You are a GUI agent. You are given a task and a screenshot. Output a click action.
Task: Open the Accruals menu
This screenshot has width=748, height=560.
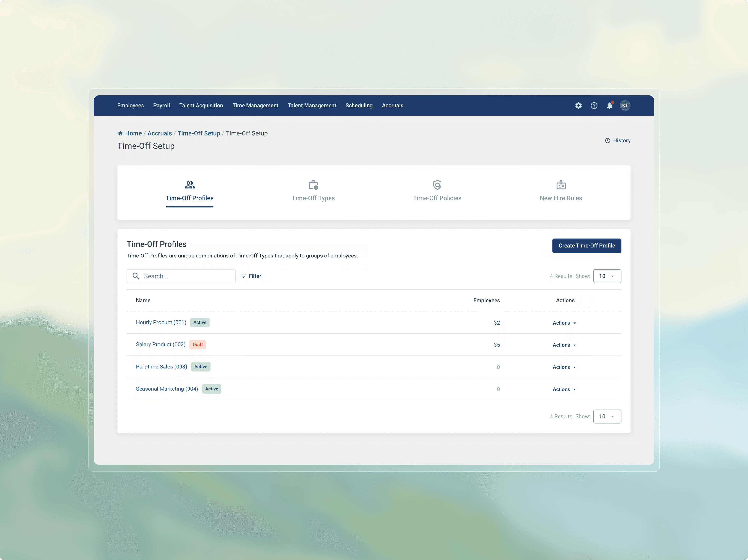[x=392, y=105]
